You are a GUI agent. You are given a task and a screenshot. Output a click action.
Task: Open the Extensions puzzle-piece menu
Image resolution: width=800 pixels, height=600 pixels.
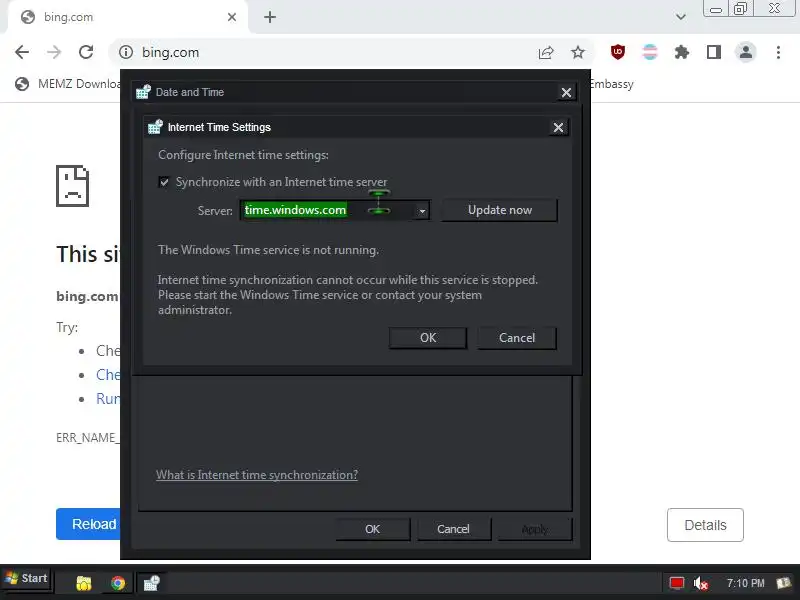point(682,52)
